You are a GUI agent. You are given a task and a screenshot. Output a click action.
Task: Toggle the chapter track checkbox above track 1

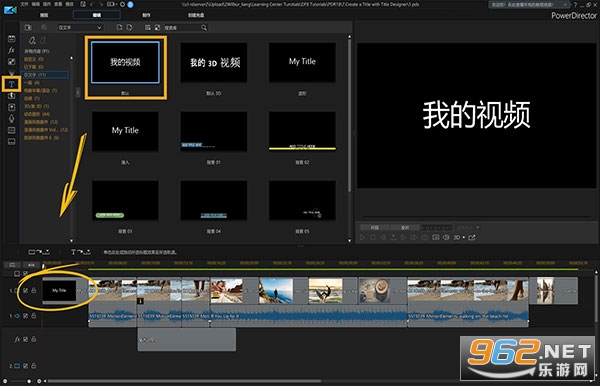[x=25, y=274]
